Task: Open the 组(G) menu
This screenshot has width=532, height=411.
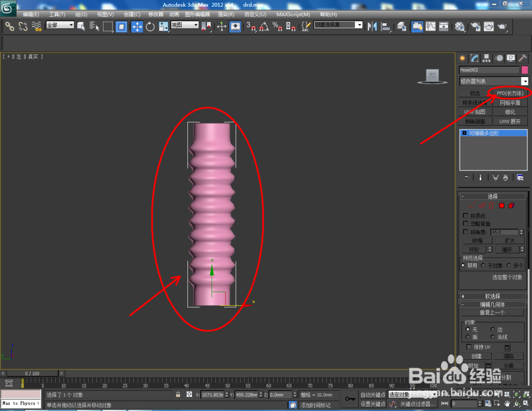Action: [x=81, y=14]
